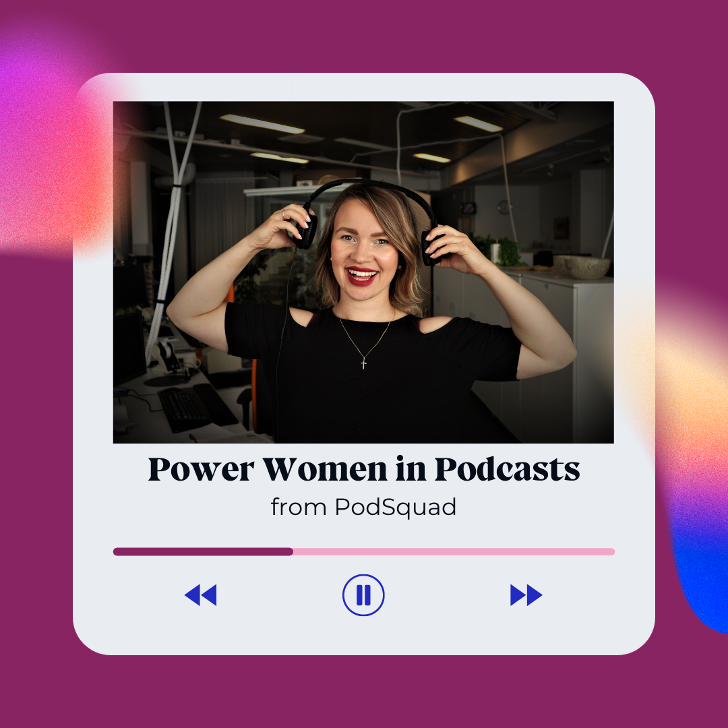Click the woman with headphones cover photo
The height and width of the screenshot is (728, 728).
pyautogui.click(x=363, y=272)
